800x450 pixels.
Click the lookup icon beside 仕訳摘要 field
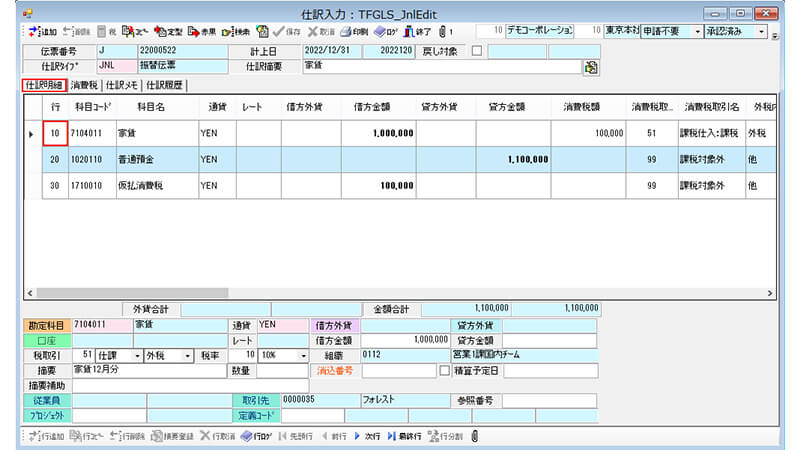pos(591,67)
